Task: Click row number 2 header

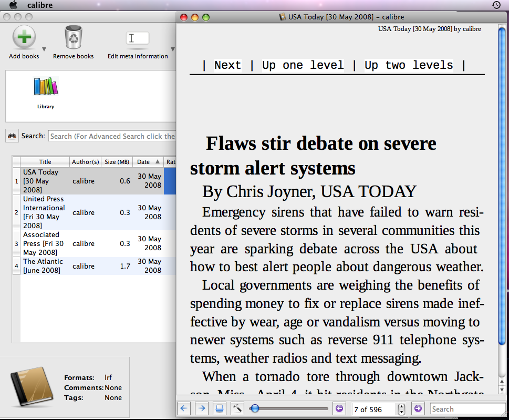Action: 17,212
